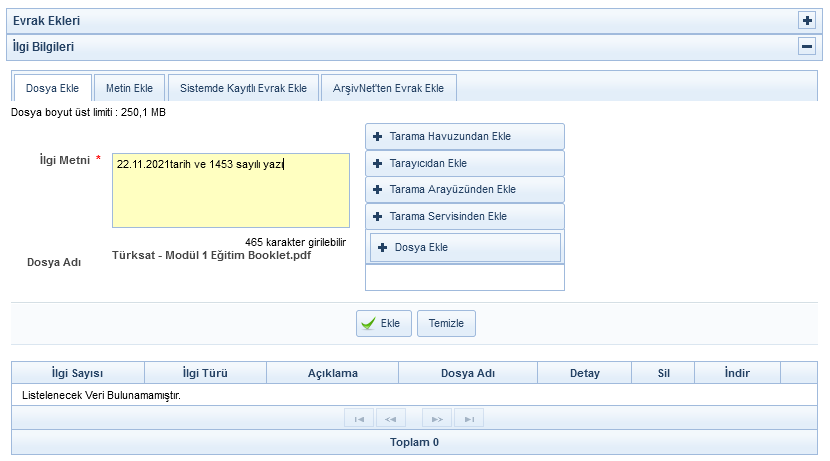Choose Tarama Arayüzünden Ekle

coord(465,190)
